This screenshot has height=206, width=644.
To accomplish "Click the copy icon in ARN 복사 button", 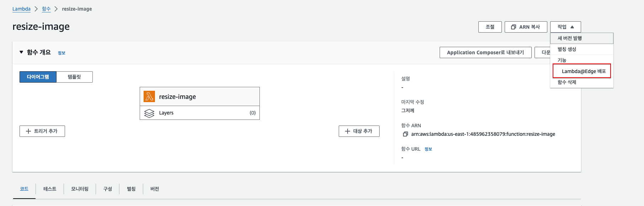I will pos(513,27).
